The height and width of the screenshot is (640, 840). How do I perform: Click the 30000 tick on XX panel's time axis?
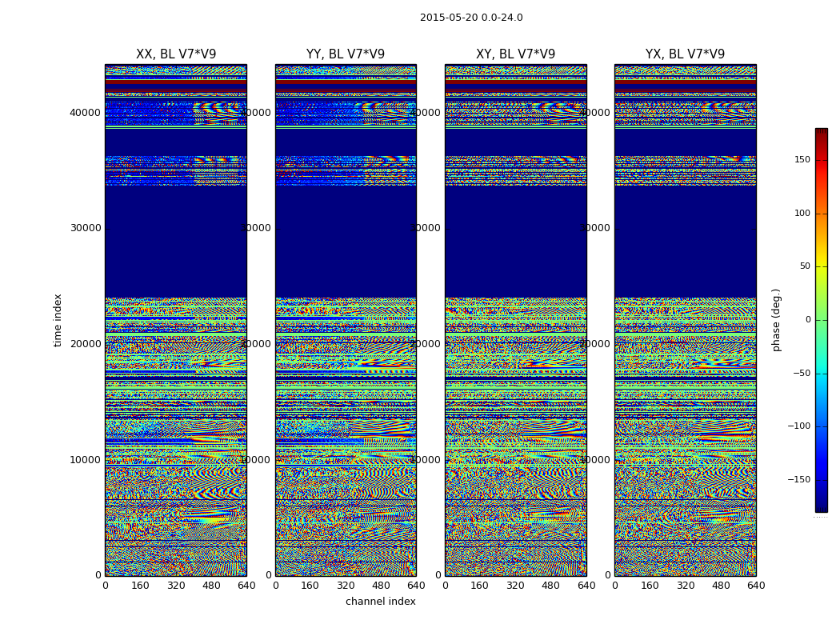(85, 228)
